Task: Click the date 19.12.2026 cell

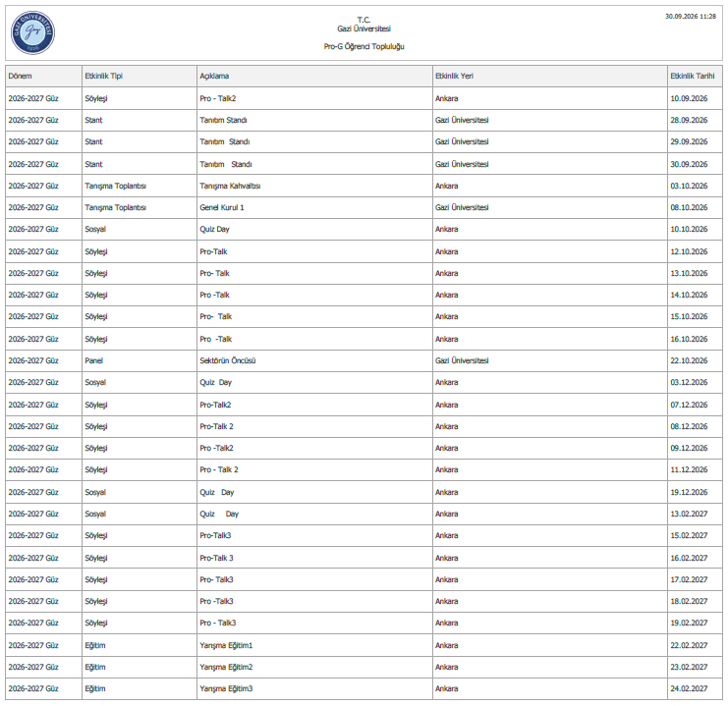Action: click(695, 492)
